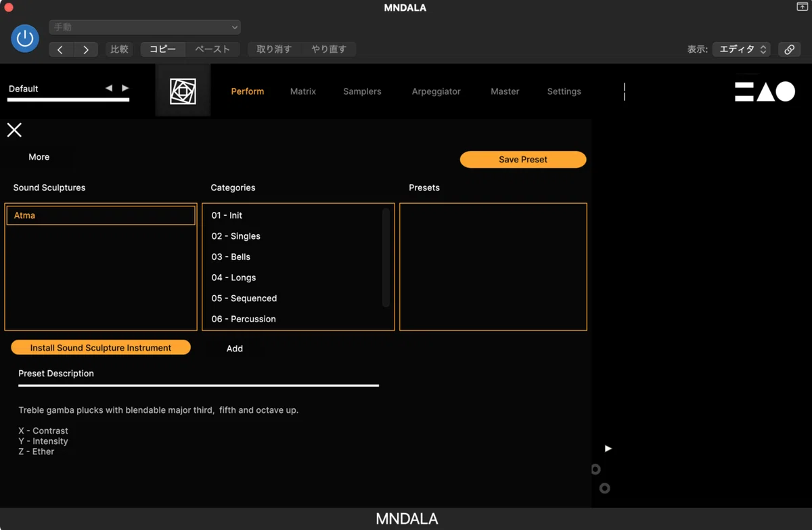812x530 pixels.
Task: Click the コピー copy button
Action: click(162, 49)
